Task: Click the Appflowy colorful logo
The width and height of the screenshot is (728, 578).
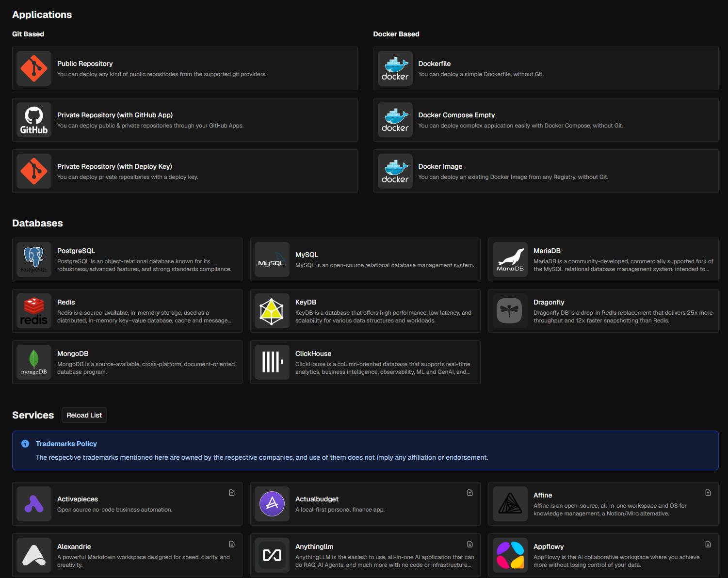Action: click(510, 555)
